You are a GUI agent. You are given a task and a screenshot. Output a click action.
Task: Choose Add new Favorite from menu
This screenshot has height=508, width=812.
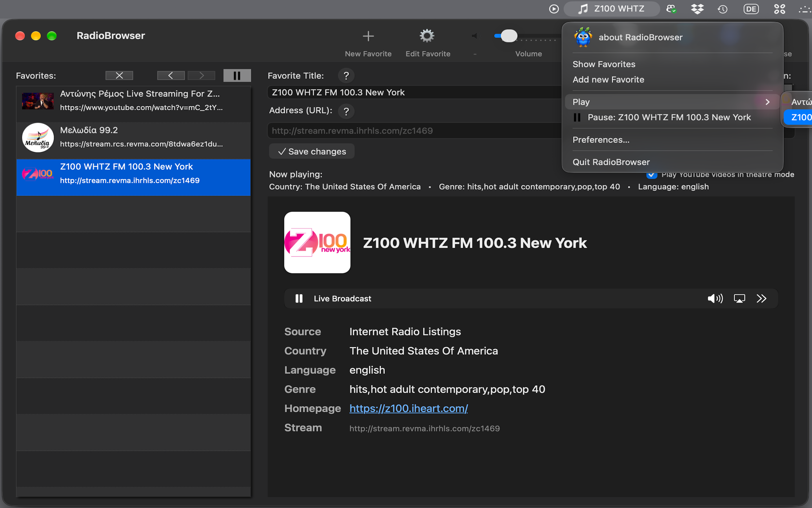point(608,80)
